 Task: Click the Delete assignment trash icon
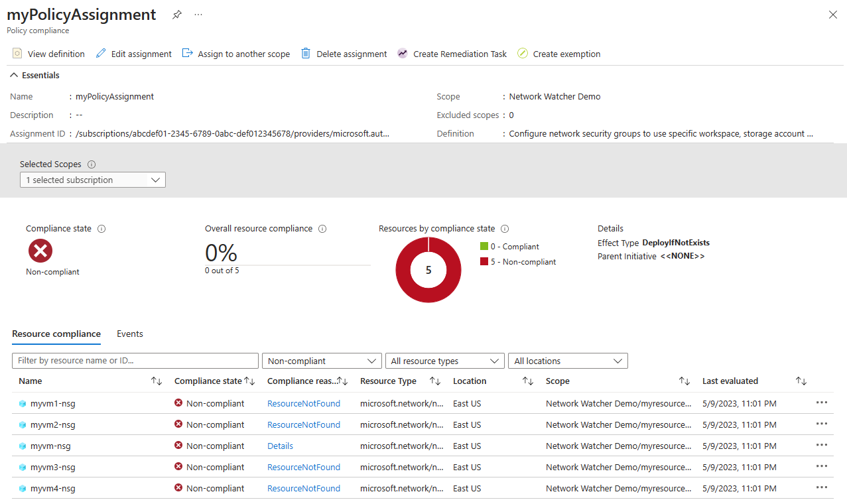coord(306,54)
